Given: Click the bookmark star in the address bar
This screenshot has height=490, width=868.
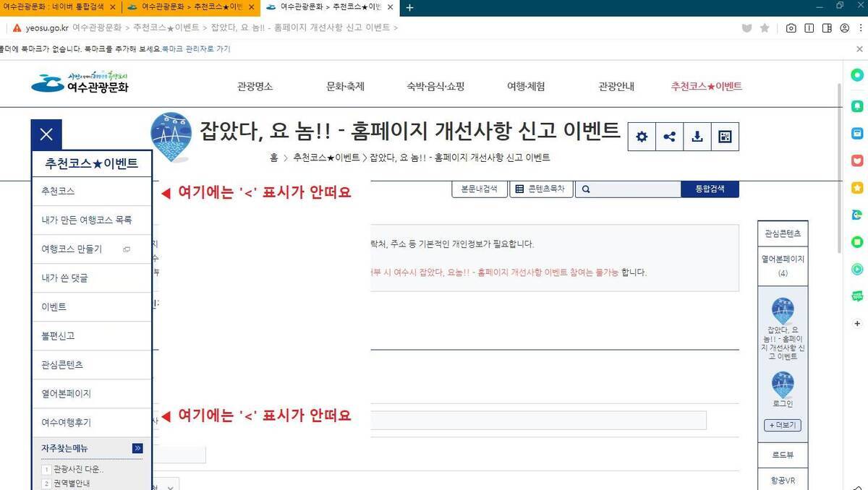Looking at the screenshot, I should point(765,28).
